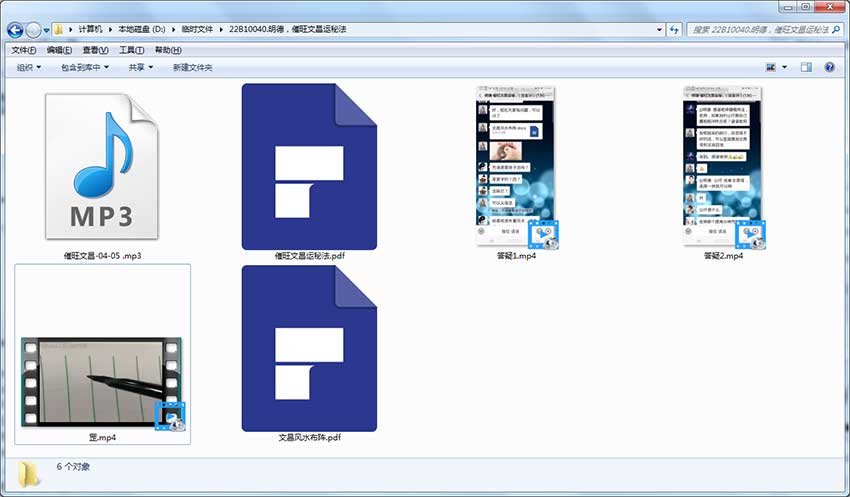Open the 包含到库中 dropdown
This screenshot has height=497, width=850.
[x=85, y=67]
